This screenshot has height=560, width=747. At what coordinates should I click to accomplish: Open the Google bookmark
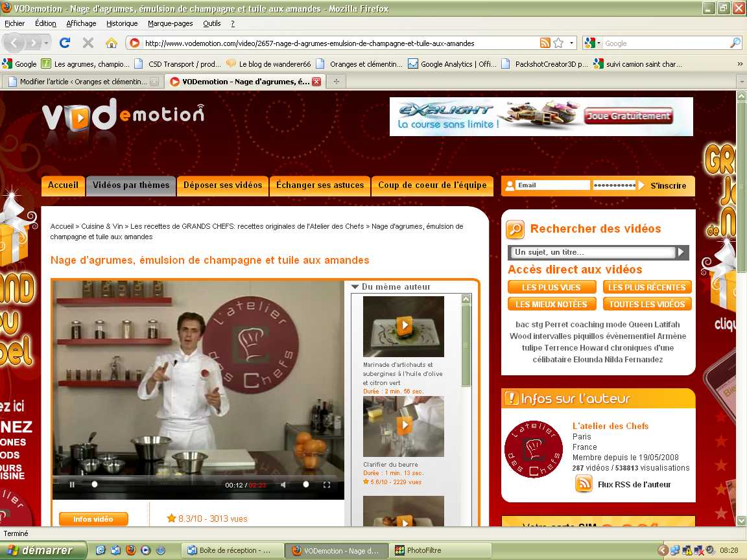point(19,64)
